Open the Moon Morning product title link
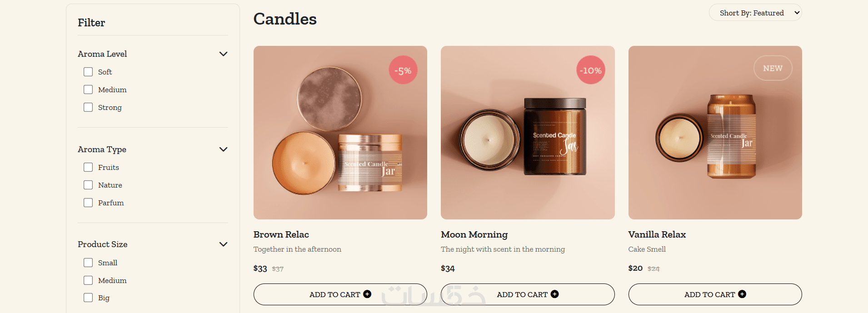 click(x=474, y=234)
